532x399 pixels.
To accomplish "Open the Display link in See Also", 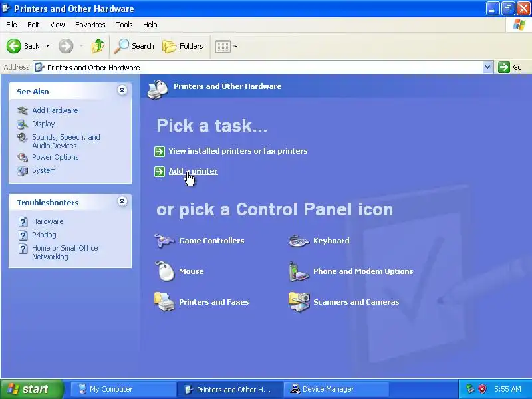I will click(x=43, y=124).
